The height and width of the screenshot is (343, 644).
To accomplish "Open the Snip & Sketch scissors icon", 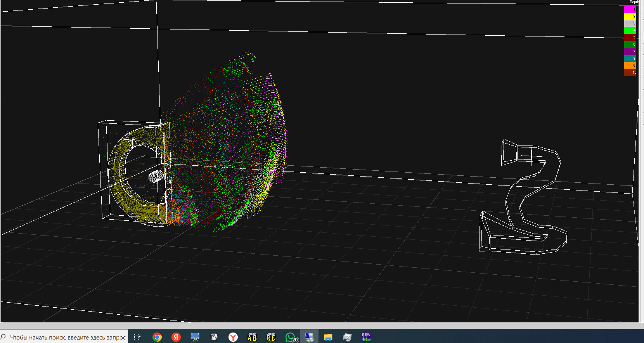I will [x=195, y=337].
